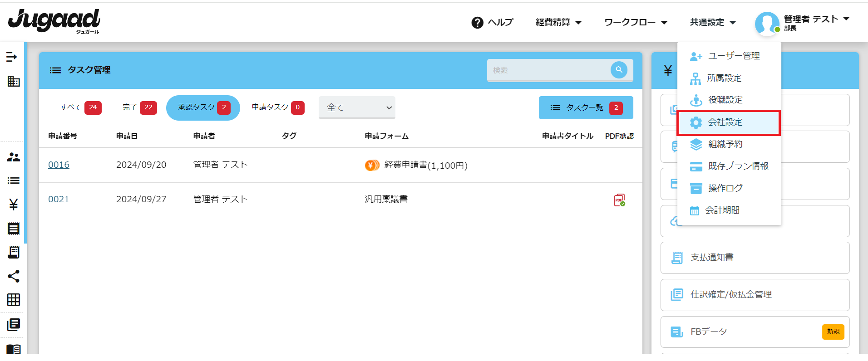Open application number 0016 link

point(59,165)
